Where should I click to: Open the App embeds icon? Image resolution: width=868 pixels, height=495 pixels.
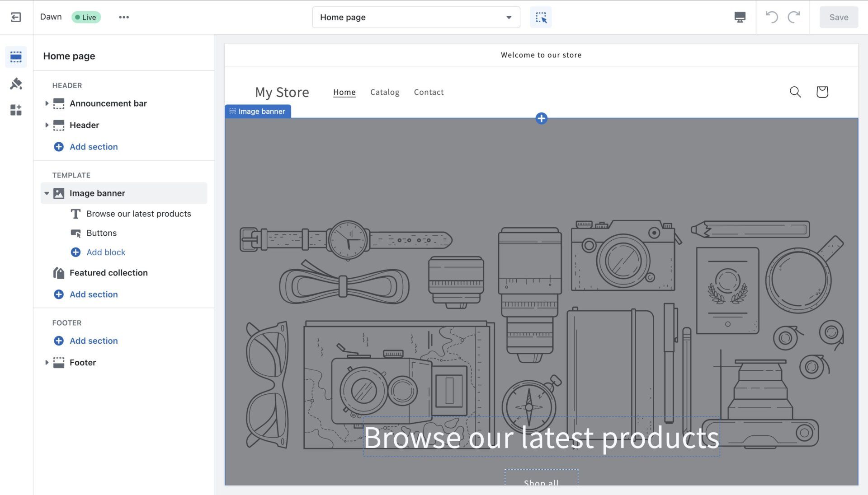pos(16,110)
